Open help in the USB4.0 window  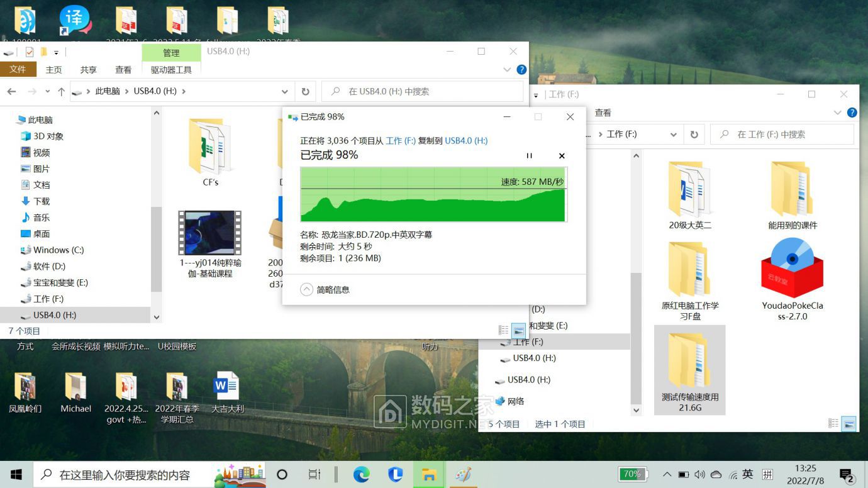pyautogui.click(x=521, y=70)
